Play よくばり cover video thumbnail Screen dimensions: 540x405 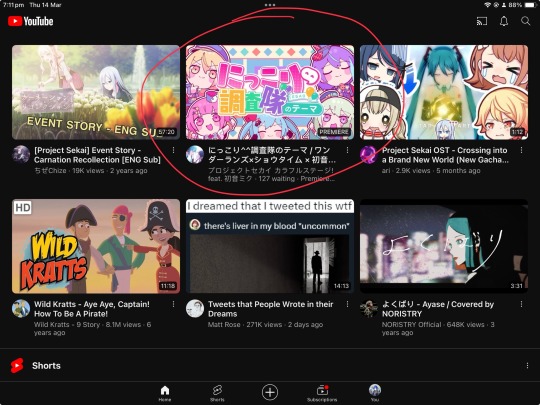[x=444, y=246]
